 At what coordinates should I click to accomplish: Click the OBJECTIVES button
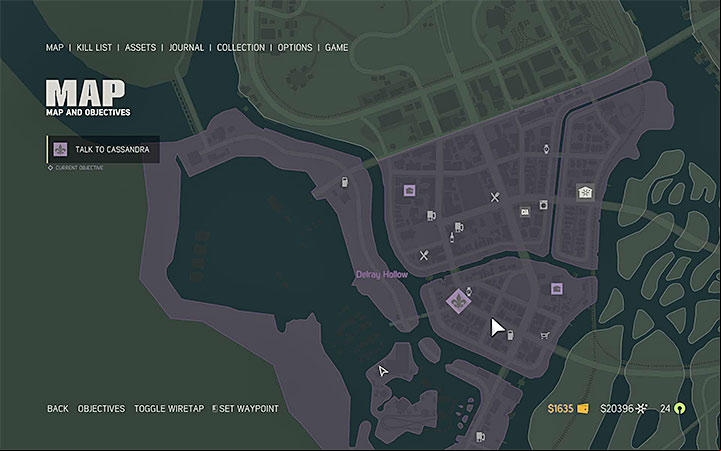click(x=101, y=409)
